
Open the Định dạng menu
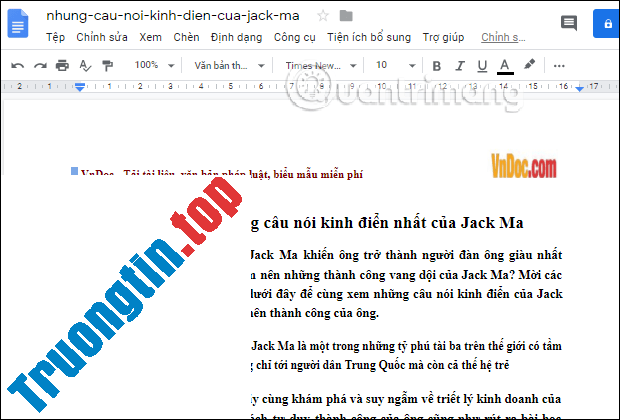pos(236,38)
